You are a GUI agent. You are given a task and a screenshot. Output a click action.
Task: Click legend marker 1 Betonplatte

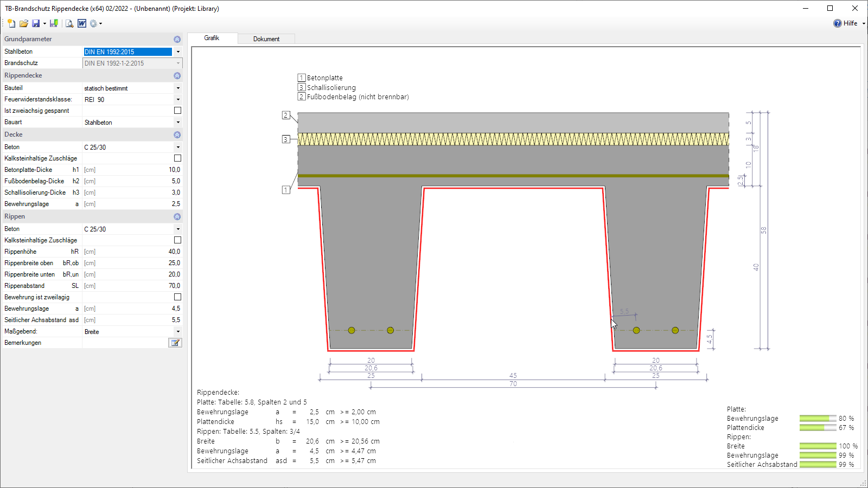point(302,78)
